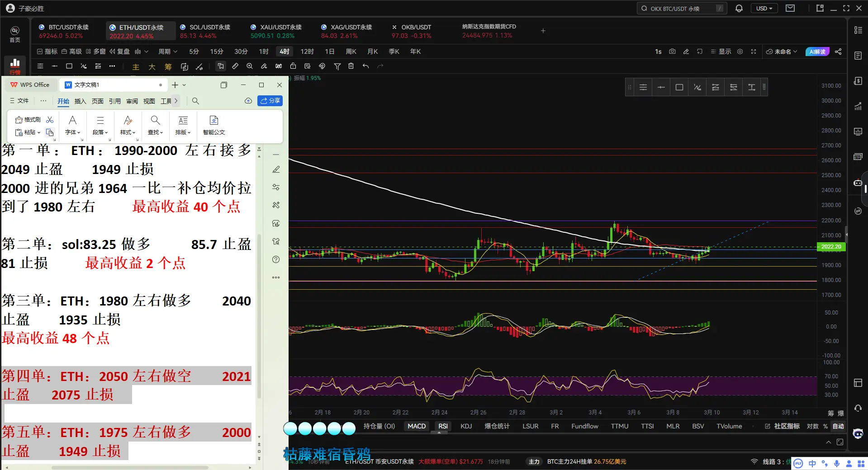Click the camera screenshot icon above the chart

point(672,52)
